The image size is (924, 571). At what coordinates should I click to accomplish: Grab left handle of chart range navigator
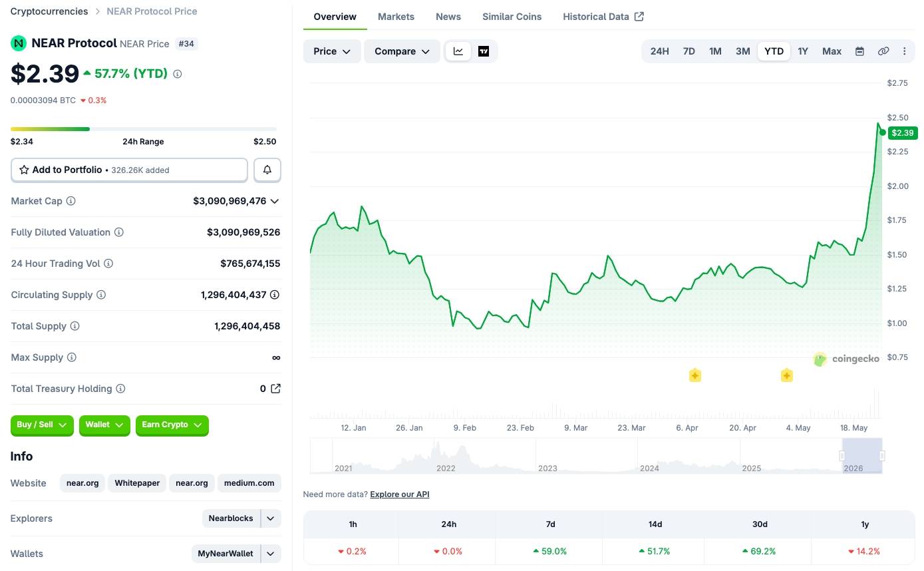[x=842, y=456]
